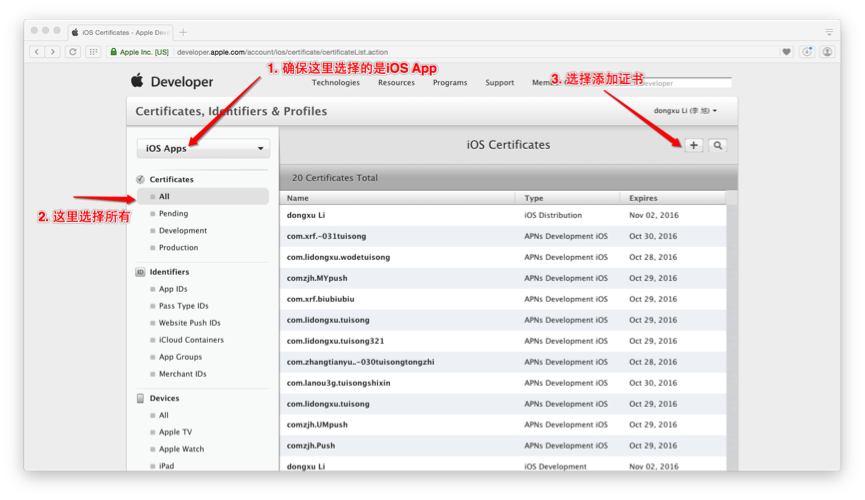Click the Identifiers section heading
865x500 pixels.
tap(169, 272)
